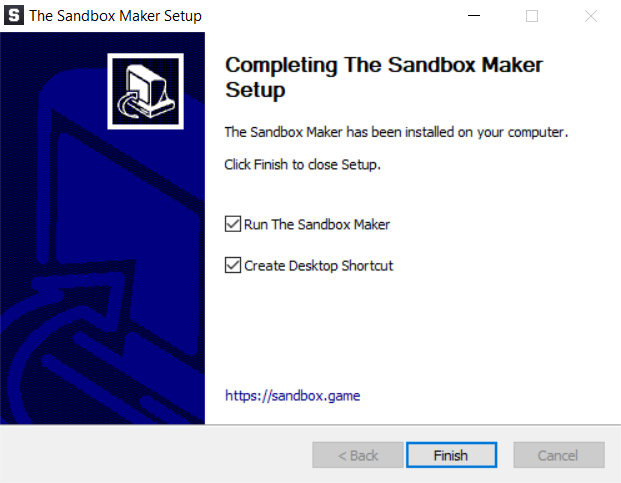Screen dimensions: 621x483
Task: Click the "has been installed on your computer" text
Action: (x=457, y=132)
